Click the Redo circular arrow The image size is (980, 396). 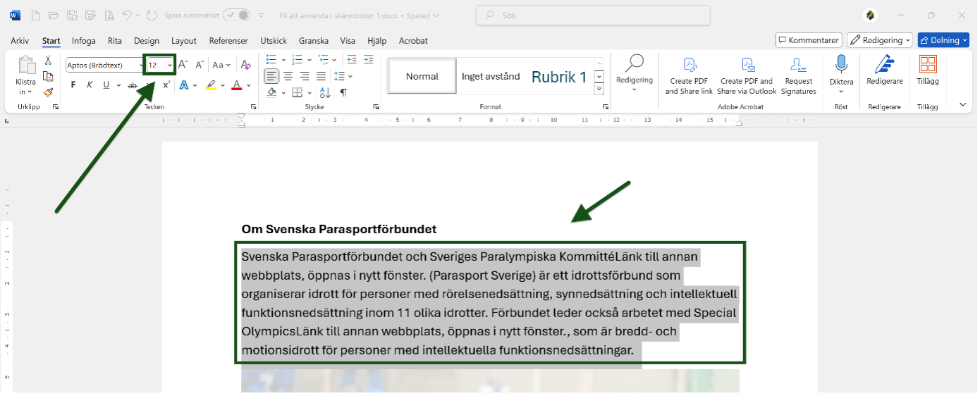pos(152,15)
